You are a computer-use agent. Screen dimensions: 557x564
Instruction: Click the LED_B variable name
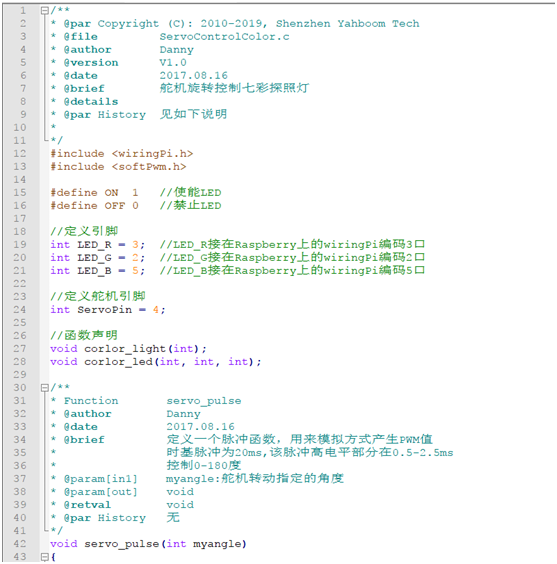(94, 271)
